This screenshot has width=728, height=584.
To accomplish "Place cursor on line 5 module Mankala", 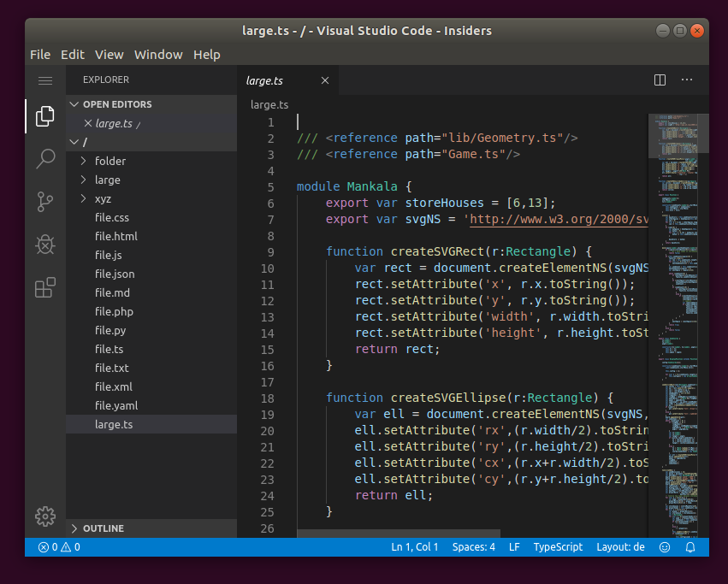I will [354, 186].
